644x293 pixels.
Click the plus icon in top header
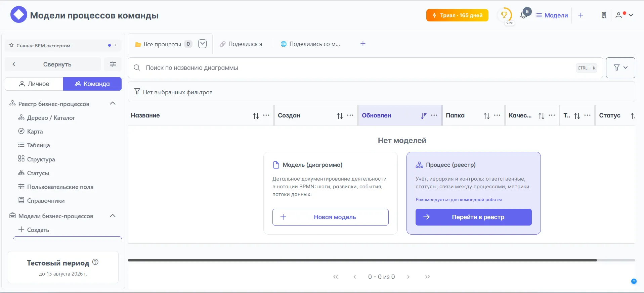coord(581,15)
